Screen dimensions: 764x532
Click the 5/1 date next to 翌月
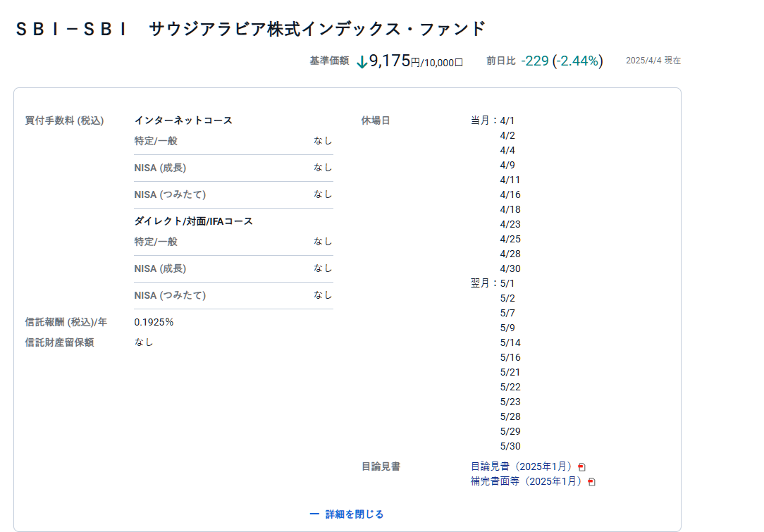(x=507, y=283)
